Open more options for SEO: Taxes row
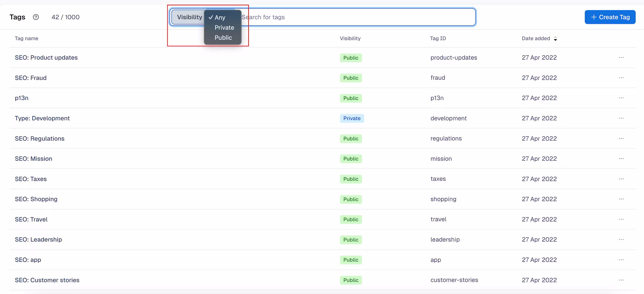The height and width of the screenshot is (294, 644). 621,179
